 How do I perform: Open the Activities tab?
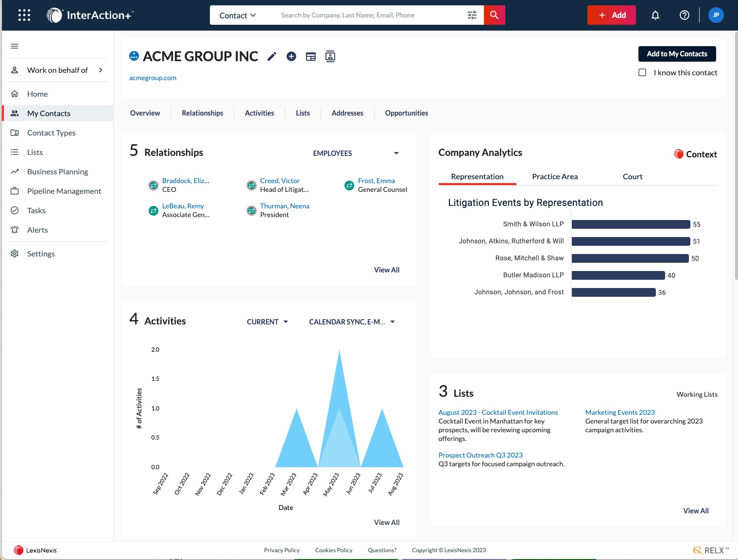click(x=259, y=113)
